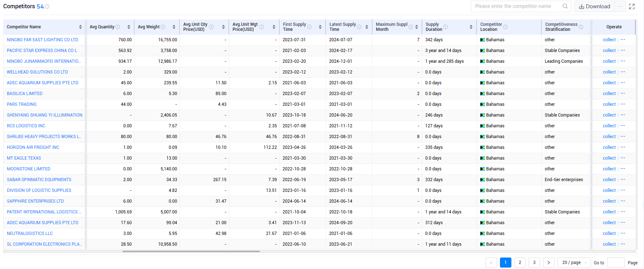Click the search magnifier icon
644x269 pixels.
[565, 6]
